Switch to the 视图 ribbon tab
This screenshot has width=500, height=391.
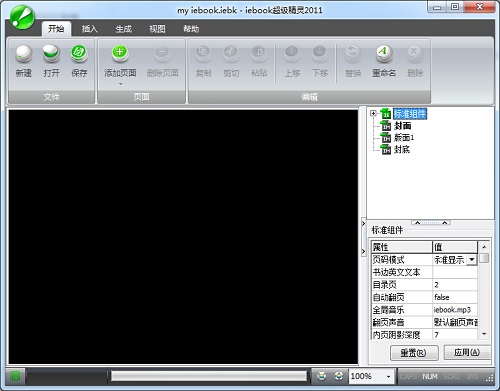coord(157,29)
